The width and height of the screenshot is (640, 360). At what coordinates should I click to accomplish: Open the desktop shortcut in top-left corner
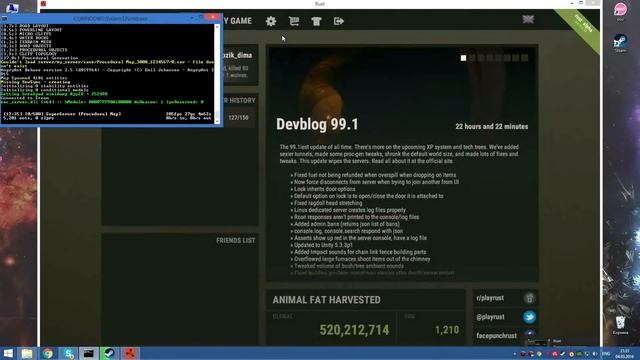pos(12,7)
